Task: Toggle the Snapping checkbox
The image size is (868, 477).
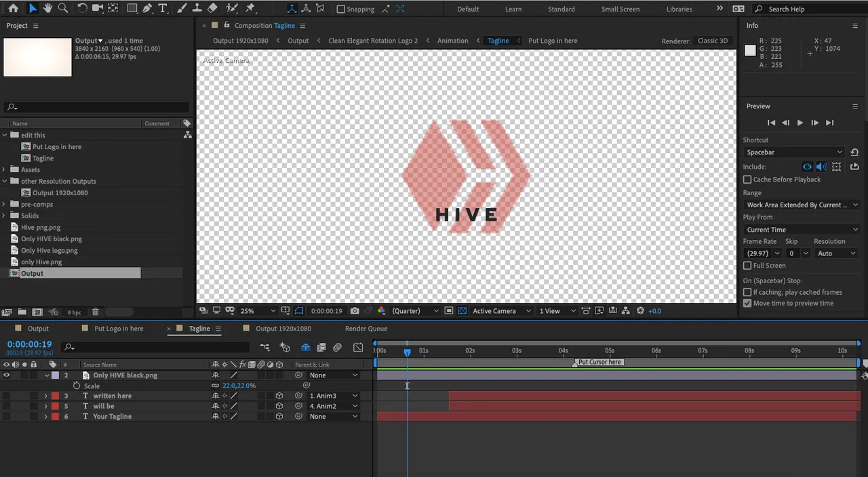Action: [340, 9]
